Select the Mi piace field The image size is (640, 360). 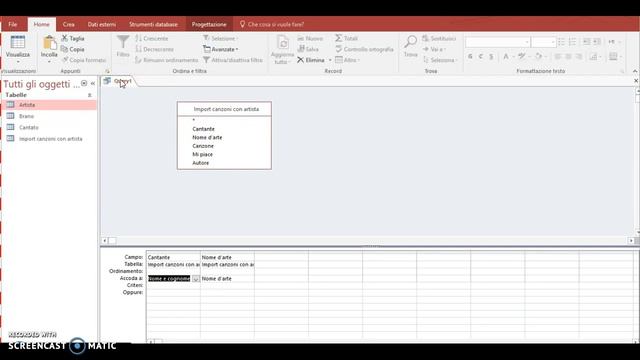[x=202, y=154]
